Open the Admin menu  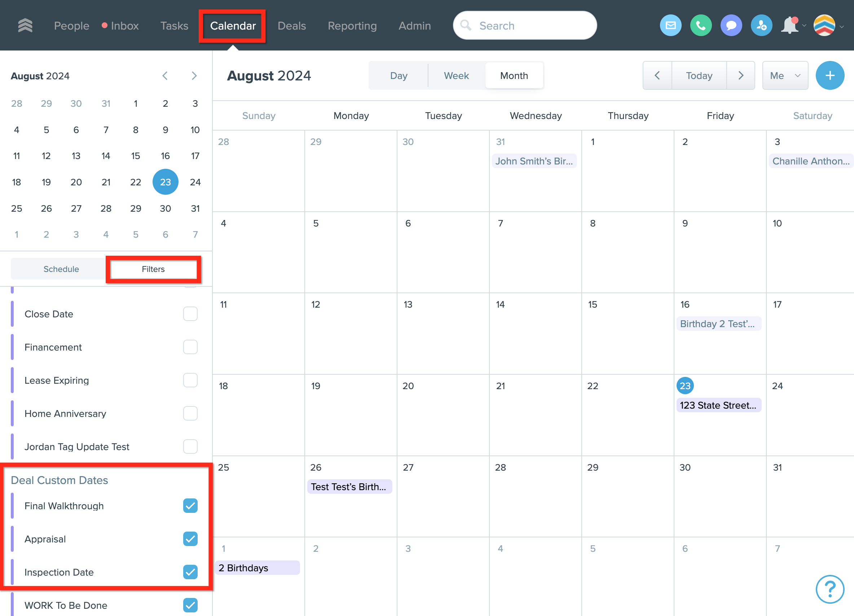click(415, 26)
